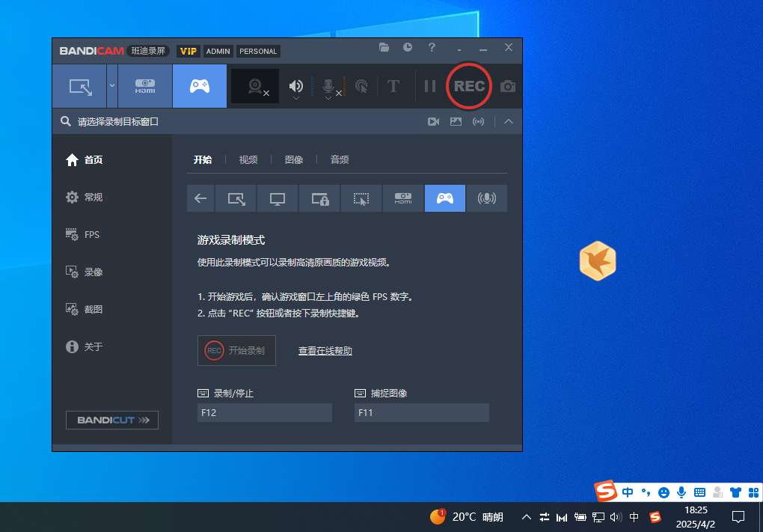Expand microphone options chevron below mic icon
This screenshot has width=763, height=532.
(x=328, y=98)
